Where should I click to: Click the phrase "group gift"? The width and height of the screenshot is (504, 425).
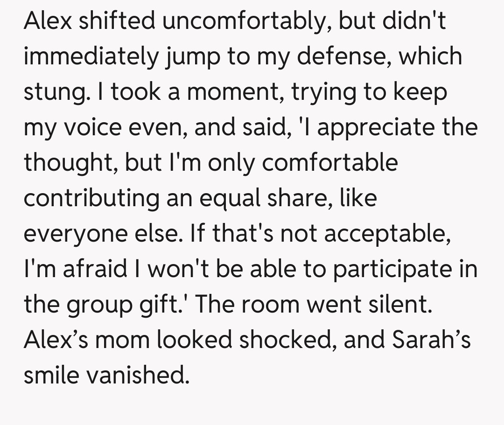coord(123,304)
